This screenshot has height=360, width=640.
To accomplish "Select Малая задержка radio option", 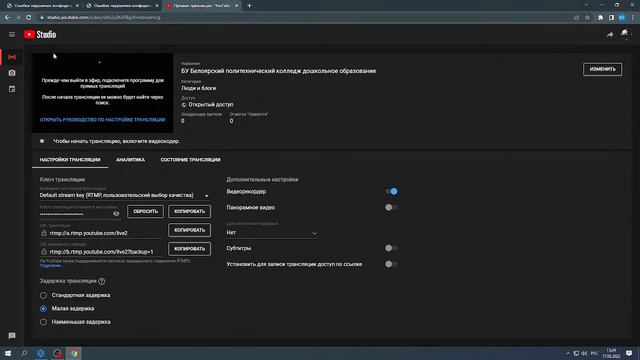I will coord(43,309).
